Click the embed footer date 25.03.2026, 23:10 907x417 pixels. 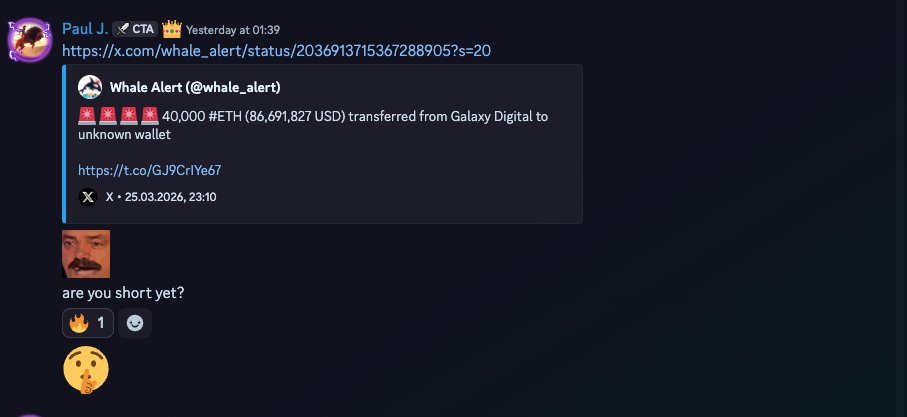(x=171, y=197)
